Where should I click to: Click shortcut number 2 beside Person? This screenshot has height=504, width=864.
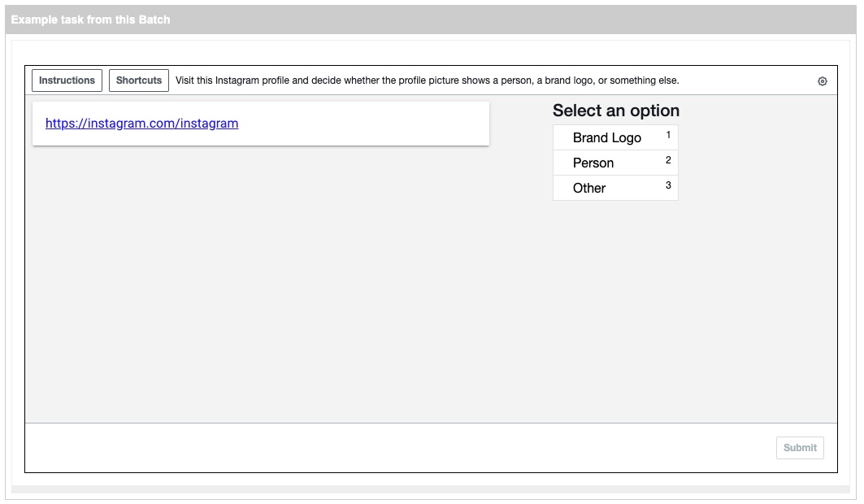pyautogui.click(x=668, y=160)
